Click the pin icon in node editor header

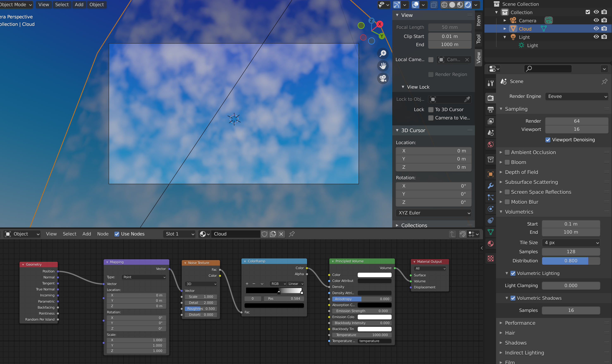click(x=292, y=234)
